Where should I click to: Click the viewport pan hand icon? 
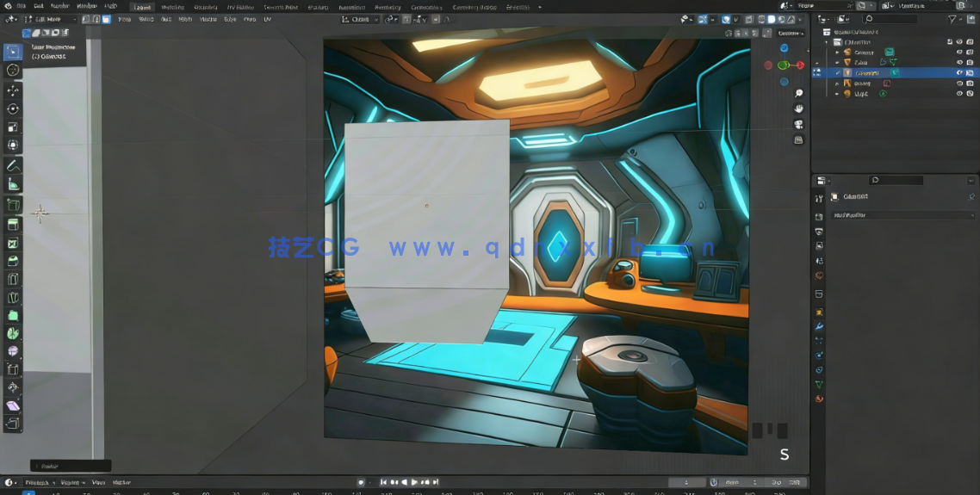point(799,108)
